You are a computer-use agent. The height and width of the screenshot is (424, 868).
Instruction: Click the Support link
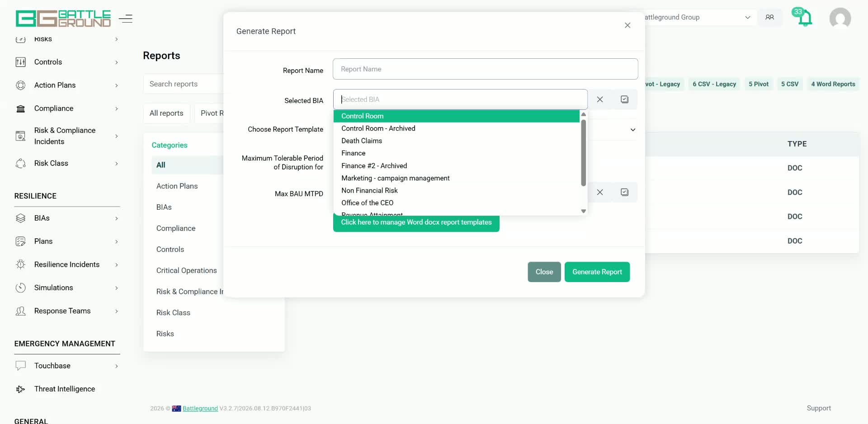819,408
